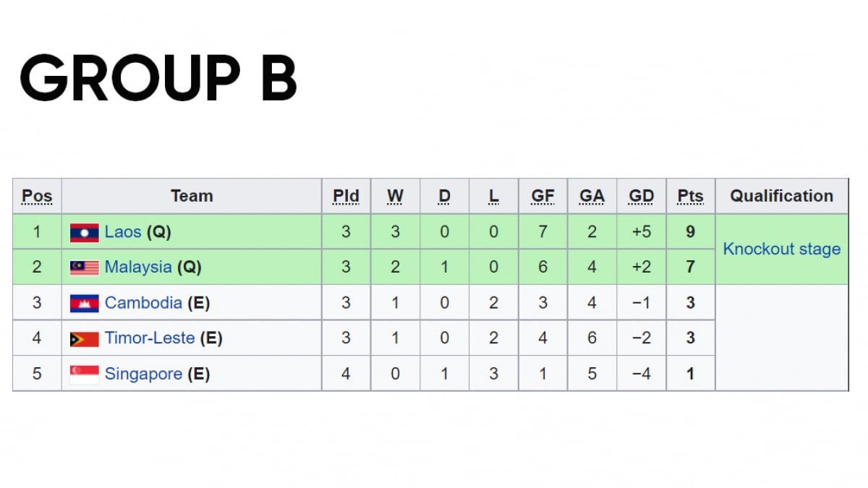868x488 pixels.
Task: Click the GROUP B heading
Action: pyautogui.click(x=158, y=78)
